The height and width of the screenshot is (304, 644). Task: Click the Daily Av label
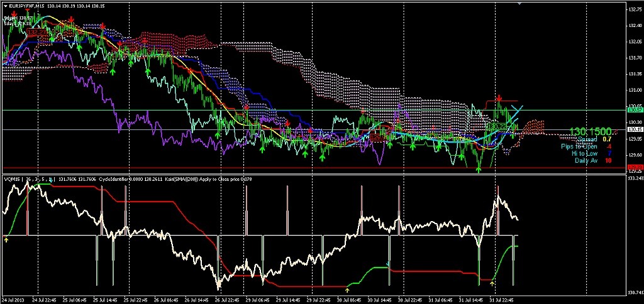587,160
